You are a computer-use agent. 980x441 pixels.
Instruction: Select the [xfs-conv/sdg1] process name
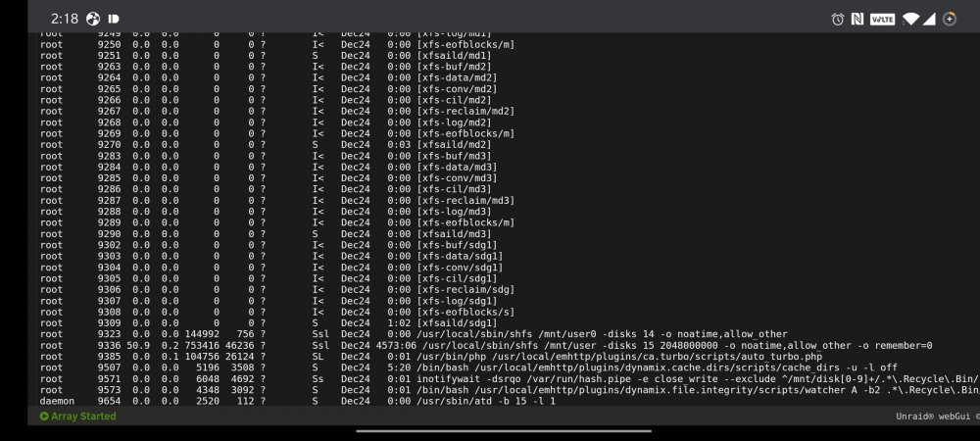click(x=460, y=268)
